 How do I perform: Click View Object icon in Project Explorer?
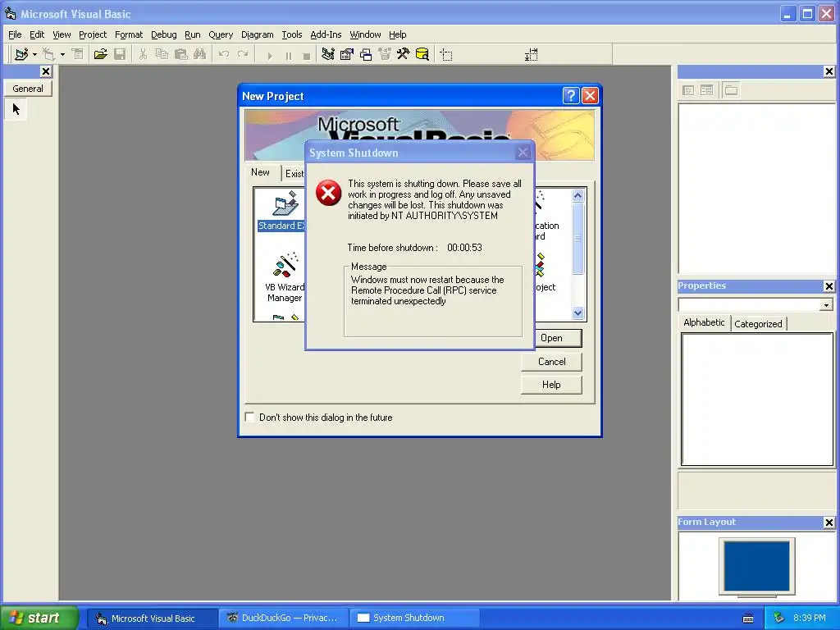[706, 90]
